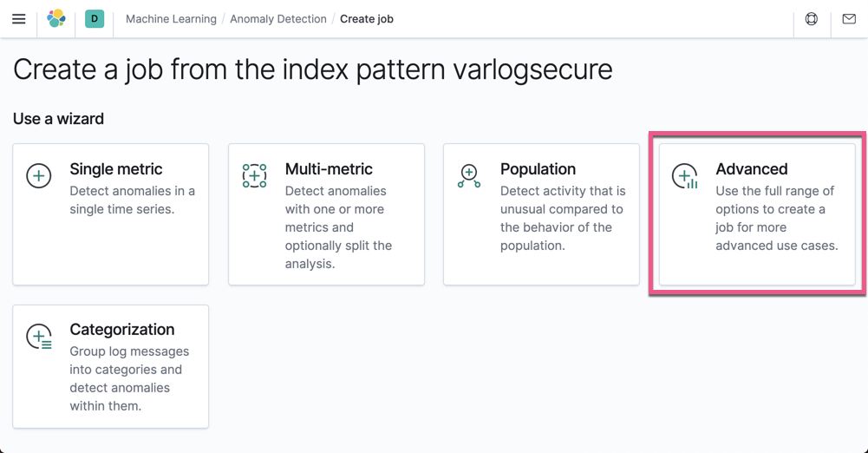Click the Categorization wizard icon
Image resolution: width=868 pixels, height=453 pixels.
pos(39,337)
